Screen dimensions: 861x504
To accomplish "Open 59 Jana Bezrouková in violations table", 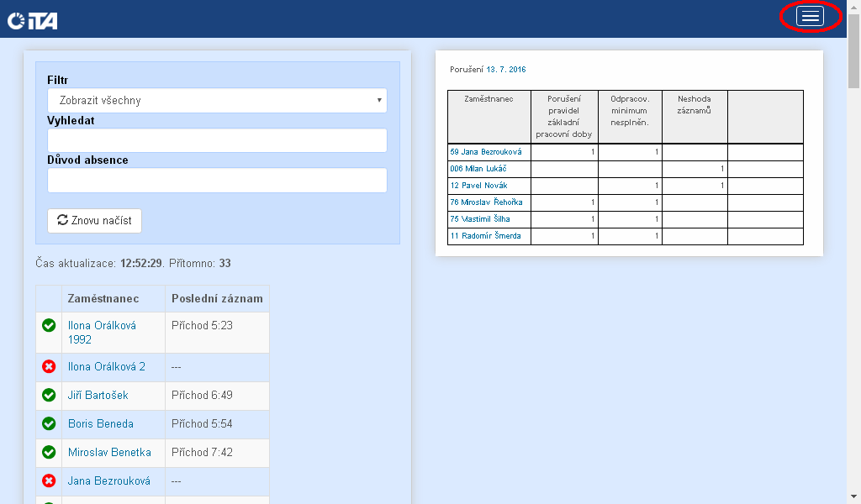I will tap(486, 152).
